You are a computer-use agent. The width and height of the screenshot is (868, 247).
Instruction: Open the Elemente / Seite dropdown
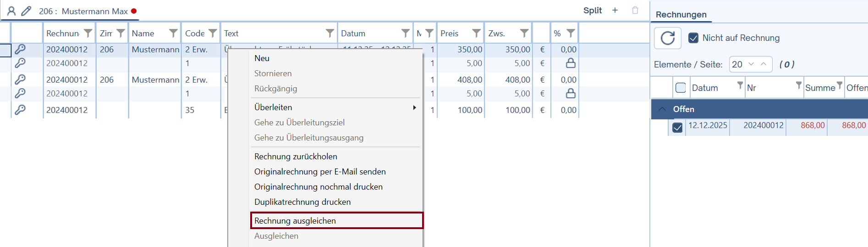click(x=750, y=64)
